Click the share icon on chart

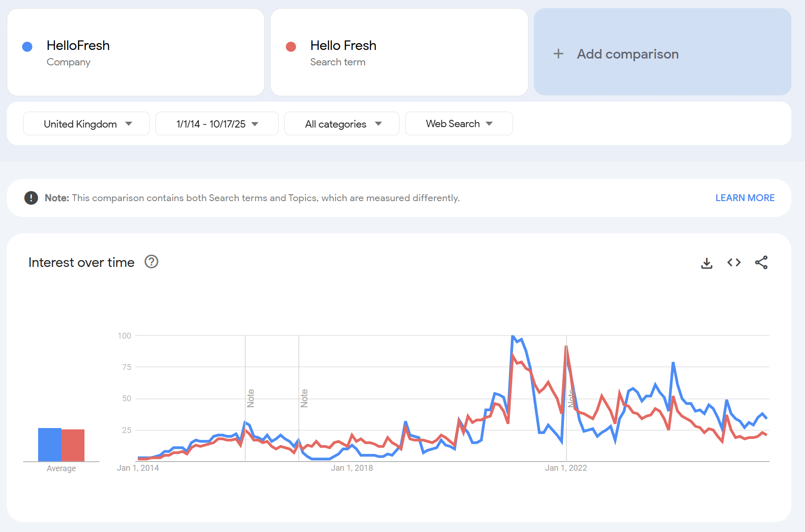pos(761,263)
